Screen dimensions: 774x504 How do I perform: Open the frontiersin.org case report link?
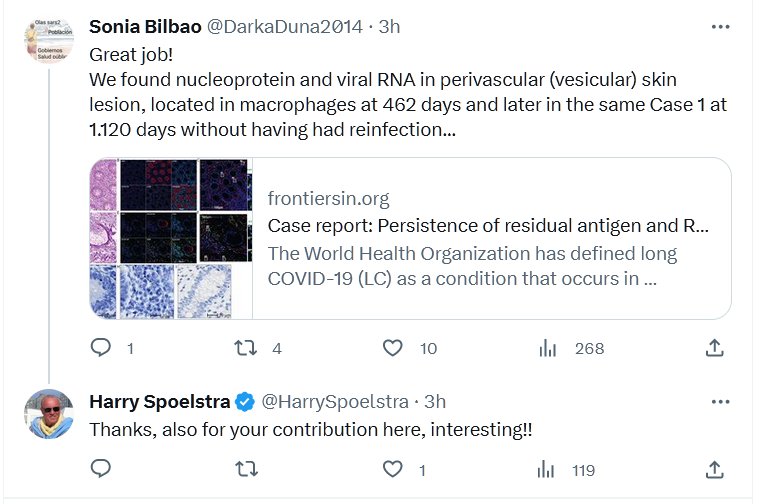tap(490, 225)
